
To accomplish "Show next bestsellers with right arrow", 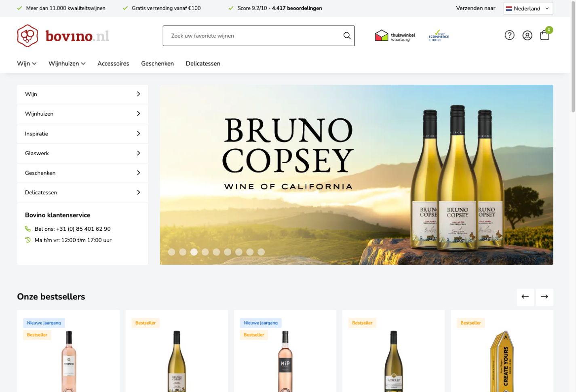I will [x=544, y=297].
